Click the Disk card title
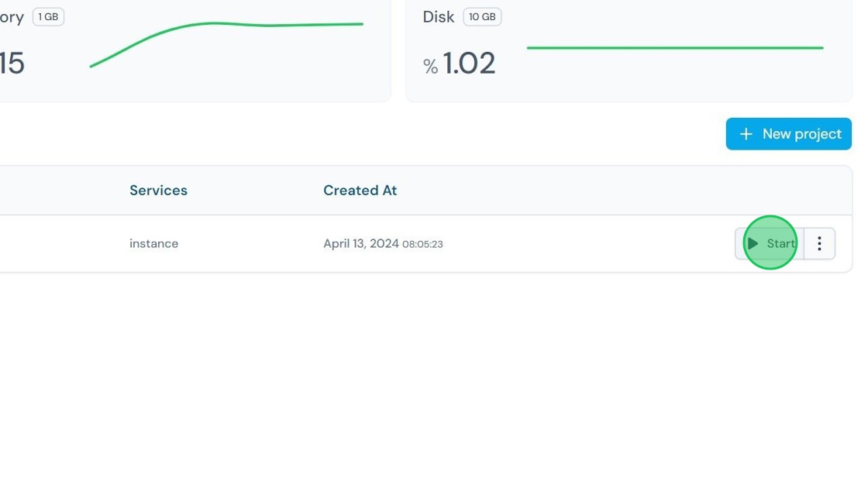Image resolution: width=868 pixels, height=485 pixels. [x=438, y=17]
